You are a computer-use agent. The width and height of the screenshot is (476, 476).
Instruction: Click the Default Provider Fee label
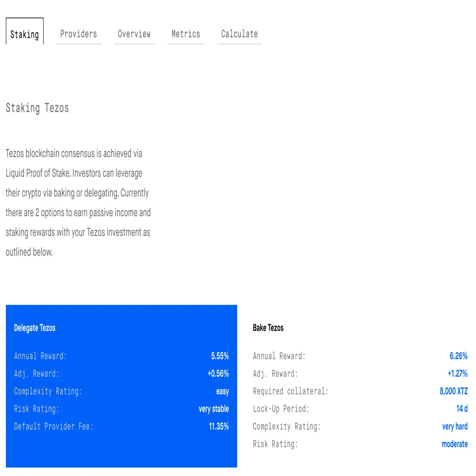pos(54,426)
